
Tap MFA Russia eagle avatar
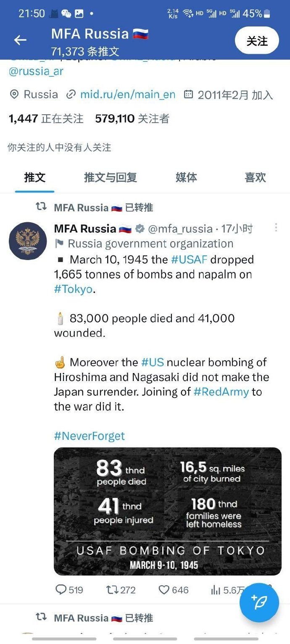pos(28,241)
